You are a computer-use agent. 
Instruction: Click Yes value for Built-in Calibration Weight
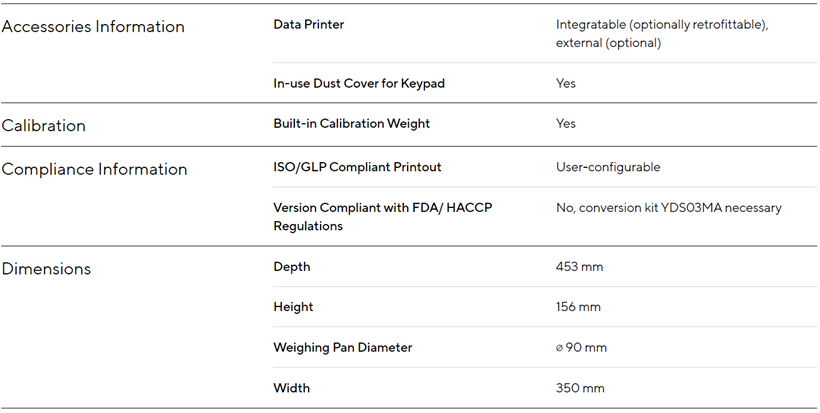pyautogui.click(x=566, y=123)
